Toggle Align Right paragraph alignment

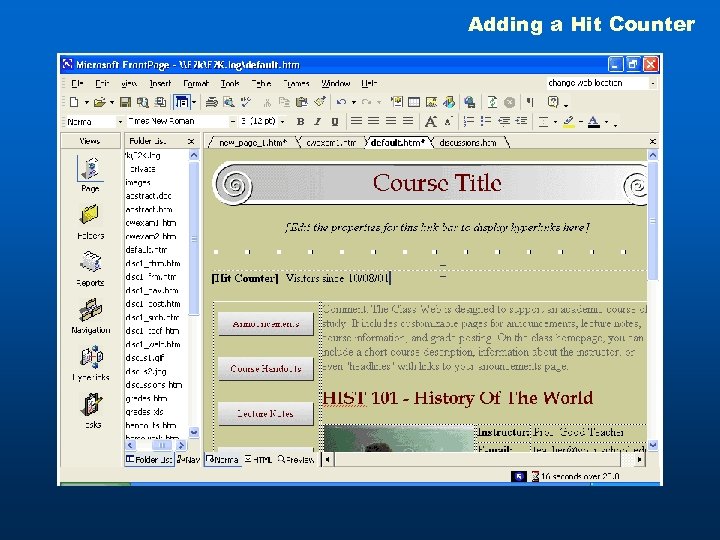click(391, 122)
